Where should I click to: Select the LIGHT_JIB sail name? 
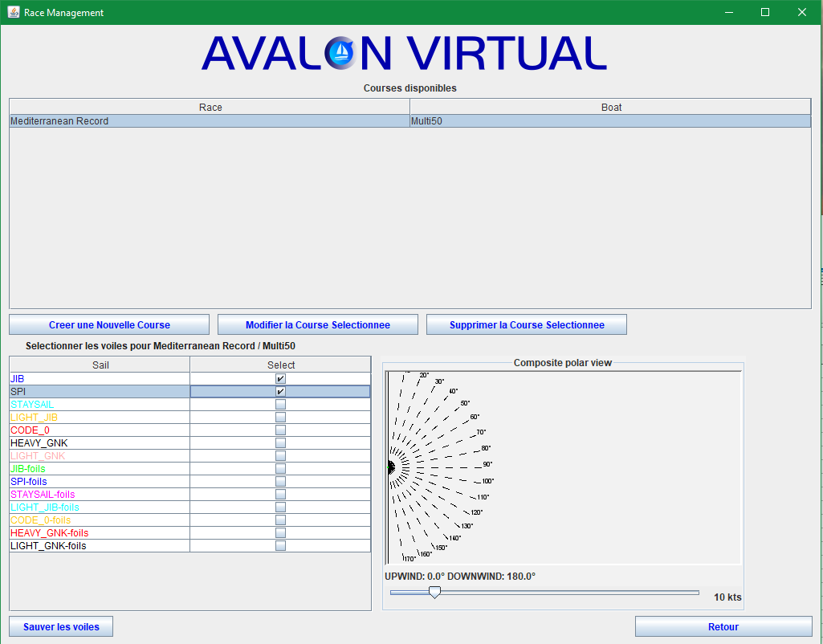pos(34,418)
